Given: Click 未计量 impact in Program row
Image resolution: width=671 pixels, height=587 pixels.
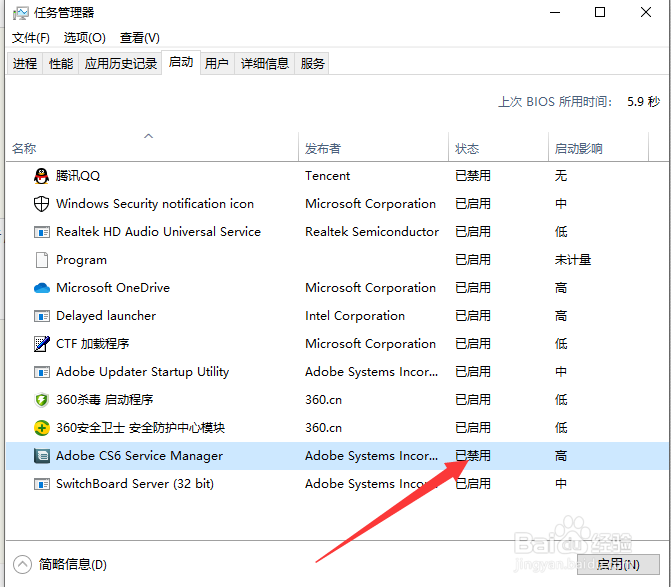Looking at the screenshot, I should pyautogui.click(x=573, y=260).
